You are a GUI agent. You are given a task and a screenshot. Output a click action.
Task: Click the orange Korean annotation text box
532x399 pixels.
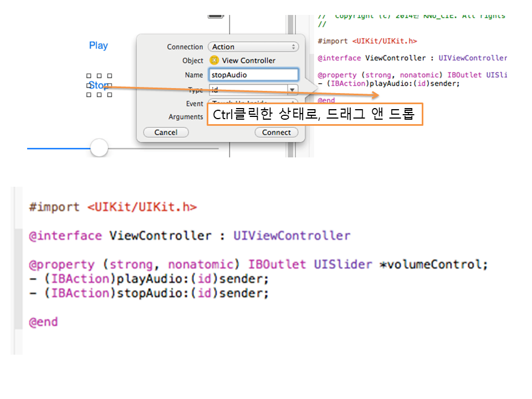click(x=314, y=114)
